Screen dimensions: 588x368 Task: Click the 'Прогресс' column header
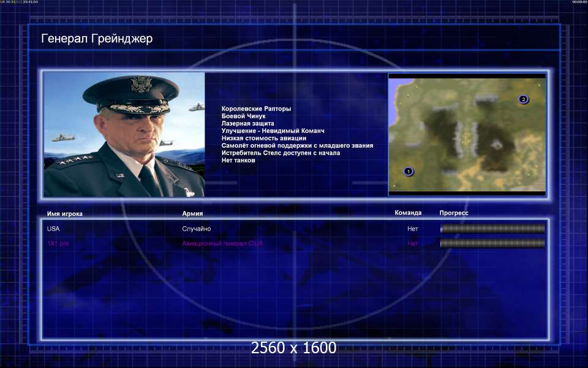coord(454,213)
